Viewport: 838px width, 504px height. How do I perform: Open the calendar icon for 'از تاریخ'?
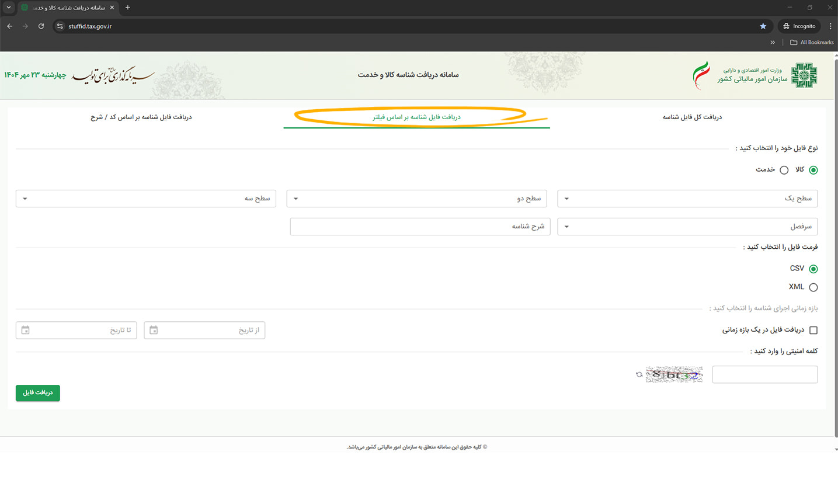[154, 331]
